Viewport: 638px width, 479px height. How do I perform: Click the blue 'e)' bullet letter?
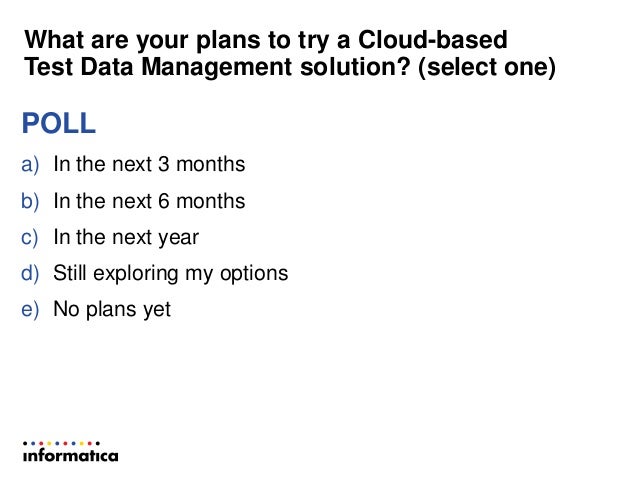pos(31,310)
